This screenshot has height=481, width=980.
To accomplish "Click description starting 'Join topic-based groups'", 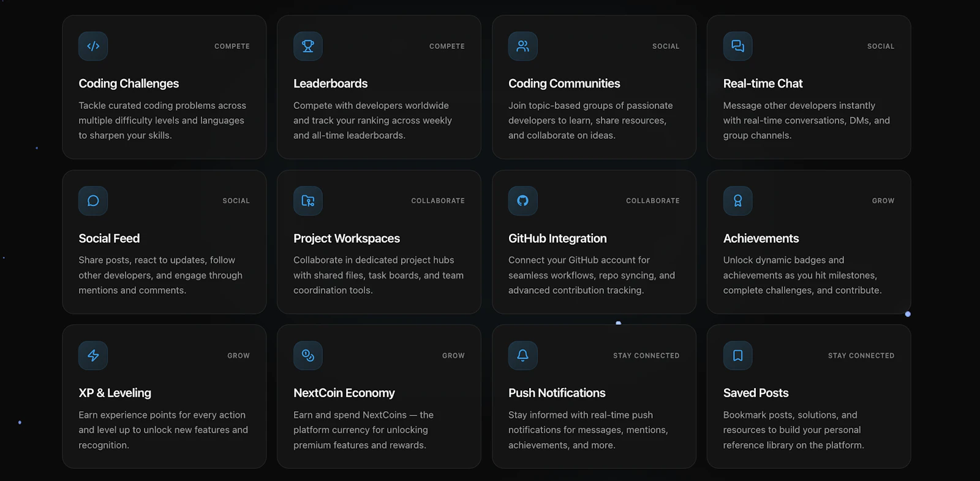I will (x=590, y=121).
